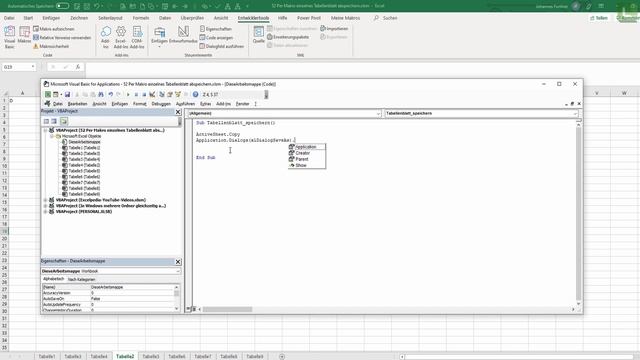Screen dimensions: 640x360
Task: Run the macro with the play icon
Action: pos(128,94)
